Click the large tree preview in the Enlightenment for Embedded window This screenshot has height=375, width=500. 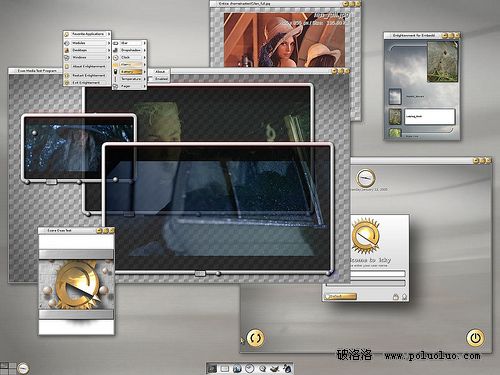coord(443,62)
